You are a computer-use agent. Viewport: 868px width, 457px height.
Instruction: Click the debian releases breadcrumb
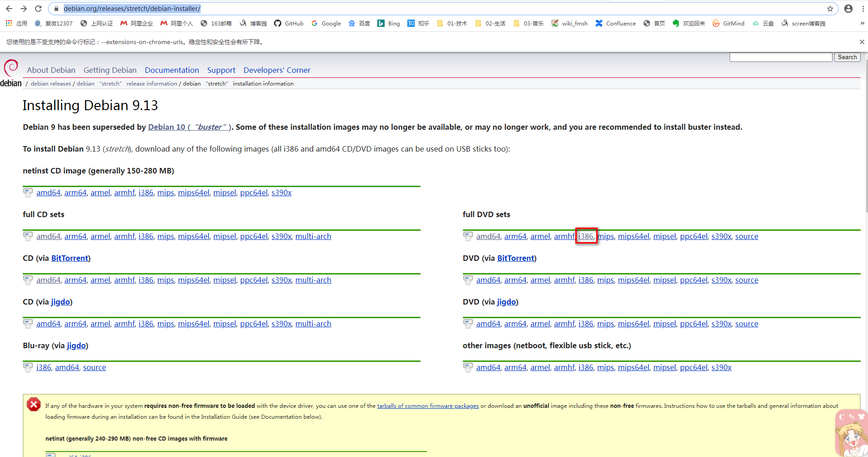pos(51,84)
